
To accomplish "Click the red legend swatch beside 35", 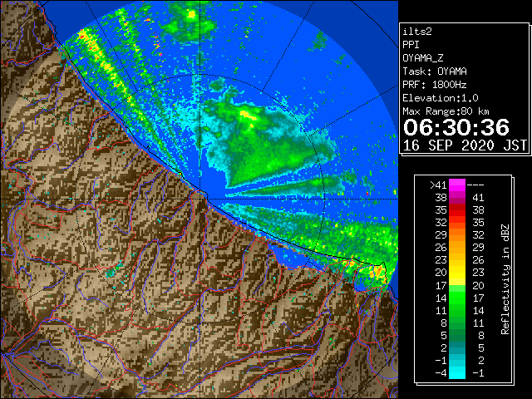I will (457, 210).
